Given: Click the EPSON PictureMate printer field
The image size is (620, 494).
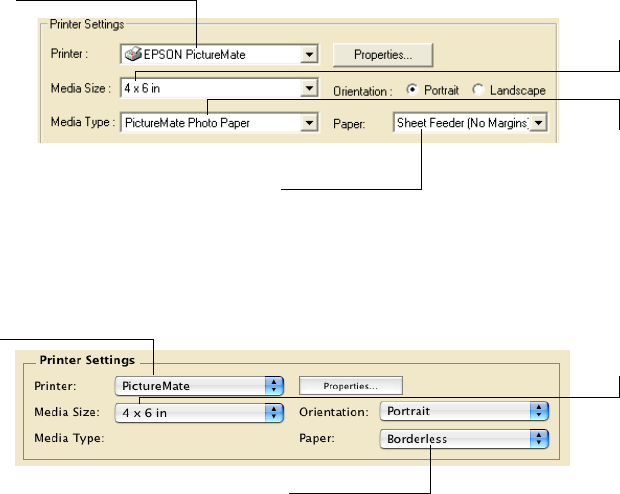Looking at the screenshot, I should point(219,54).
